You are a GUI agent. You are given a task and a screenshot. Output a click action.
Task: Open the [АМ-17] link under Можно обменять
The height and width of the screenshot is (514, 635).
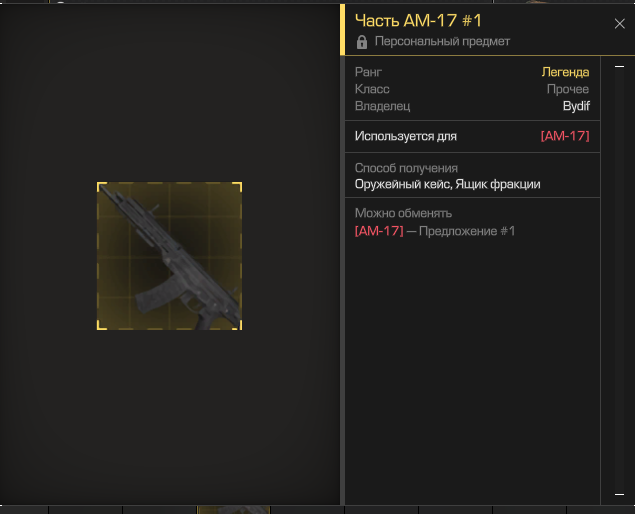(x=379, y=231)
